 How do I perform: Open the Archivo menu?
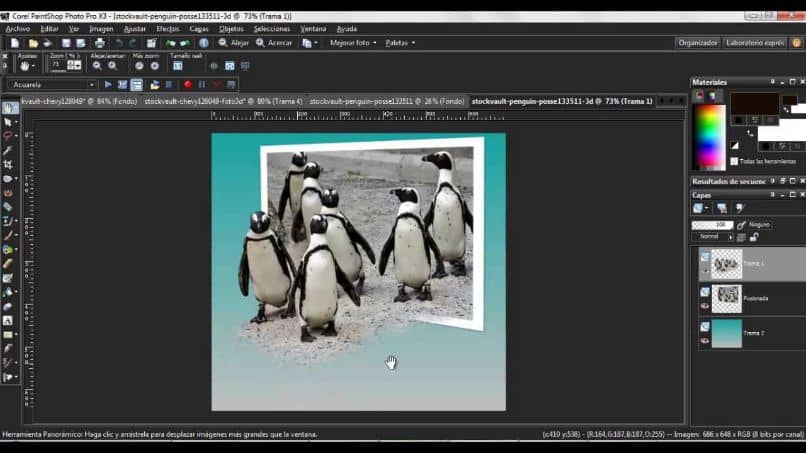pyautogui.click(x=17, y=29)
